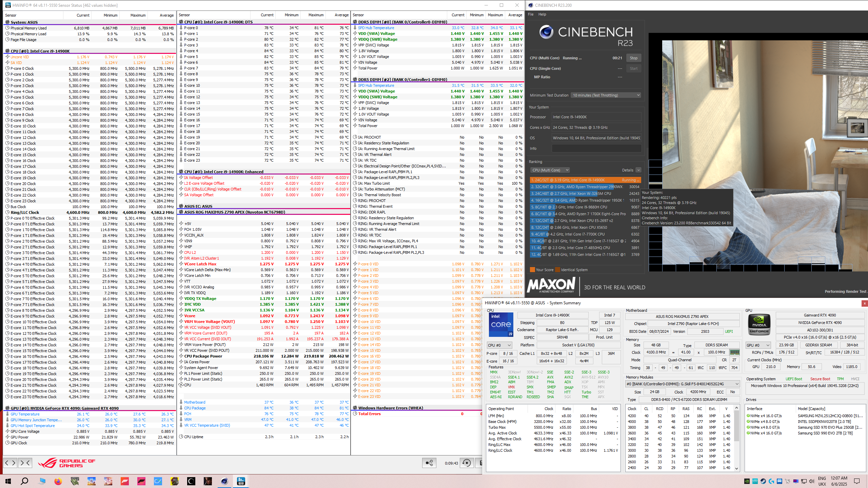Open HWiNFO remote sharing network icon
This screenshot has height=488, width=868.
pyautogui.click(x=429, y=463)
